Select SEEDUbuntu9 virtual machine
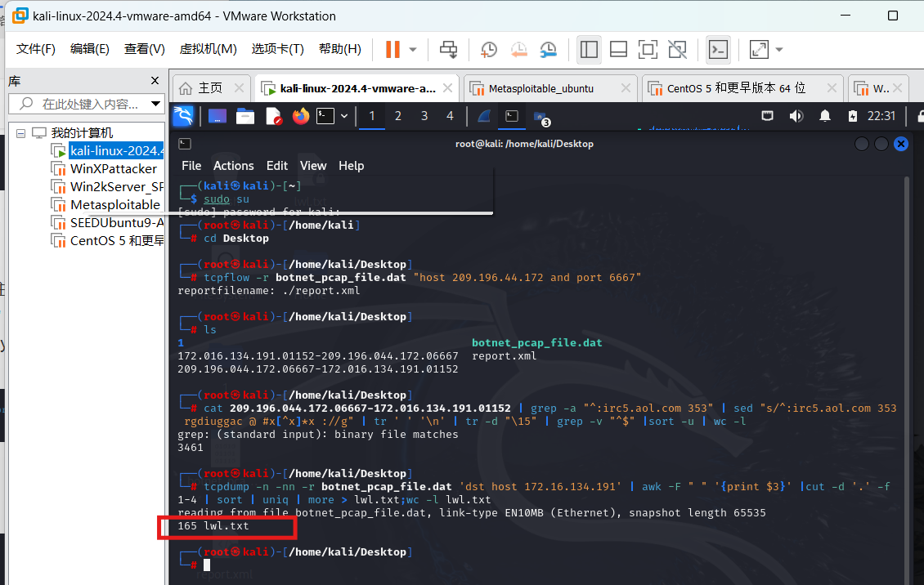Viewport: 924px width, 585px height. (x=117, y=222)
